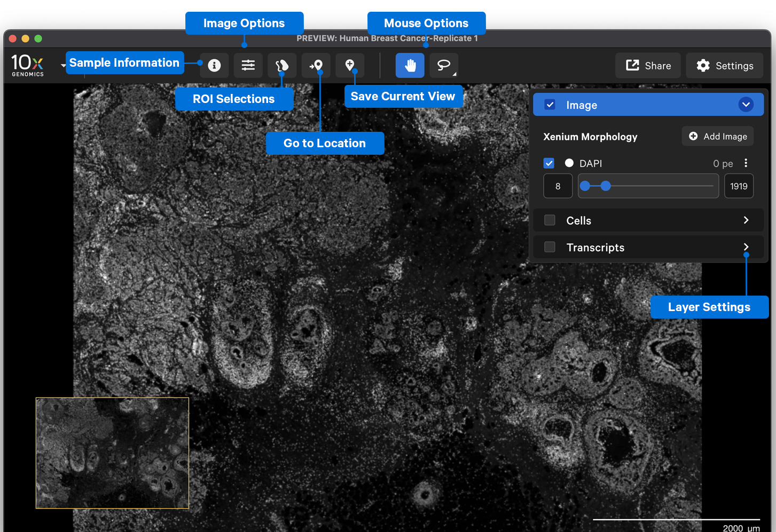776x532 pixels.
Task: Click the Add Image button
Action: [718, 137]
